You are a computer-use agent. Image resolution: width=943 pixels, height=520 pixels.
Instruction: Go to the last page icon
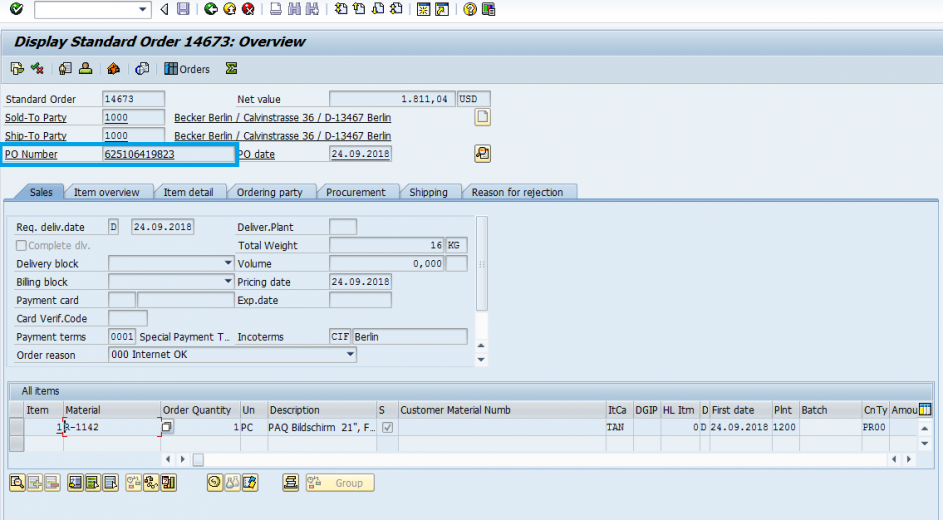(396, 9)
